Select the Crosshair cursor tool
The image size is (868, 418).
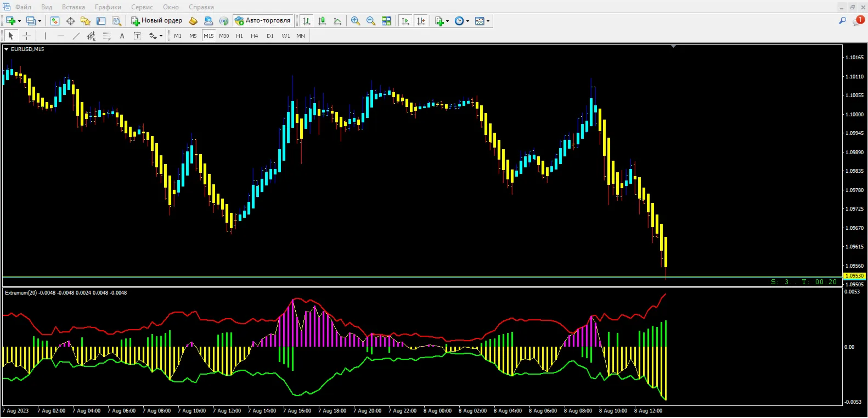click(26, 36)
